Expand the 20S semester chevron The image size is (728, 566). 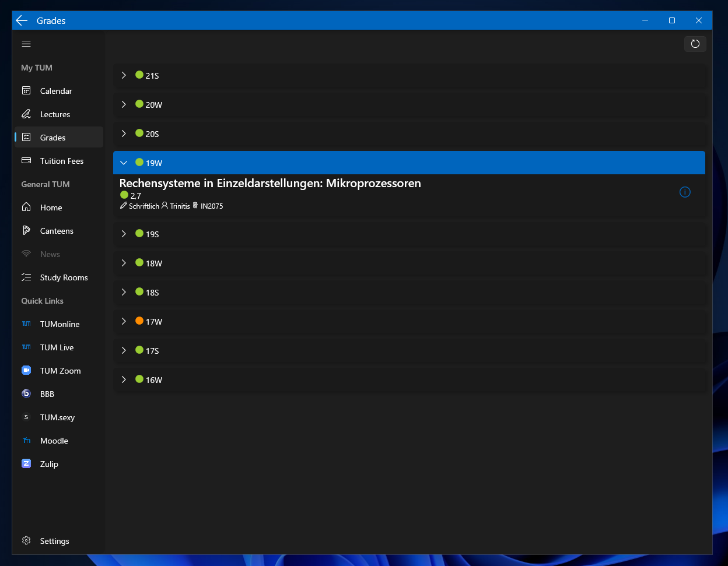124,133
